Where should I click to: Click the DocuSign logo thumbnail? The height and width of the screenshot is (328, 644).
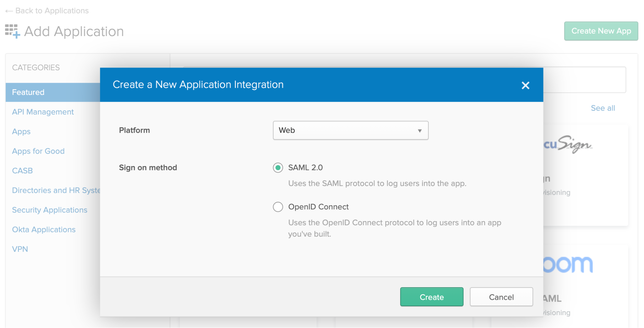[x=568, y=145]
